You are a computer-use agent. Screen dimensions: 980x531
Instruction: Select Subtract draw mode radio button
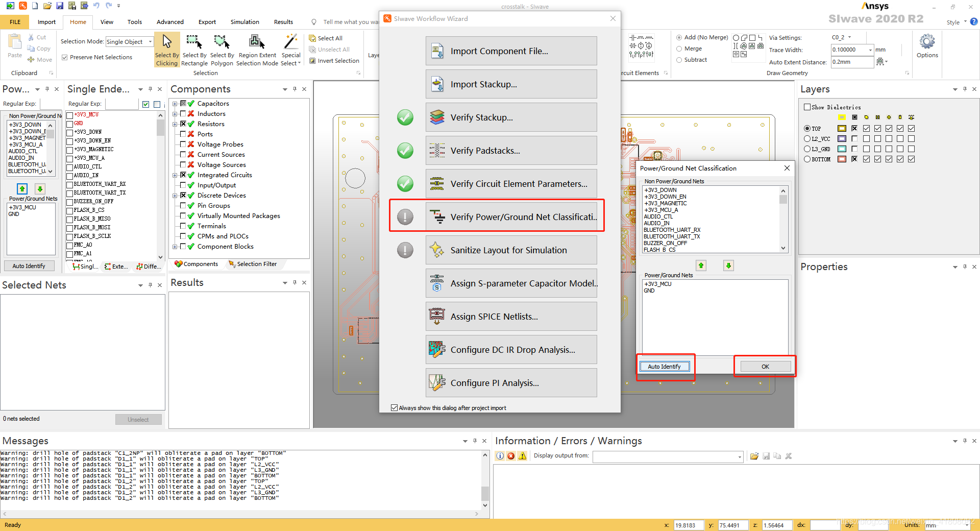(x=679, y=60)
